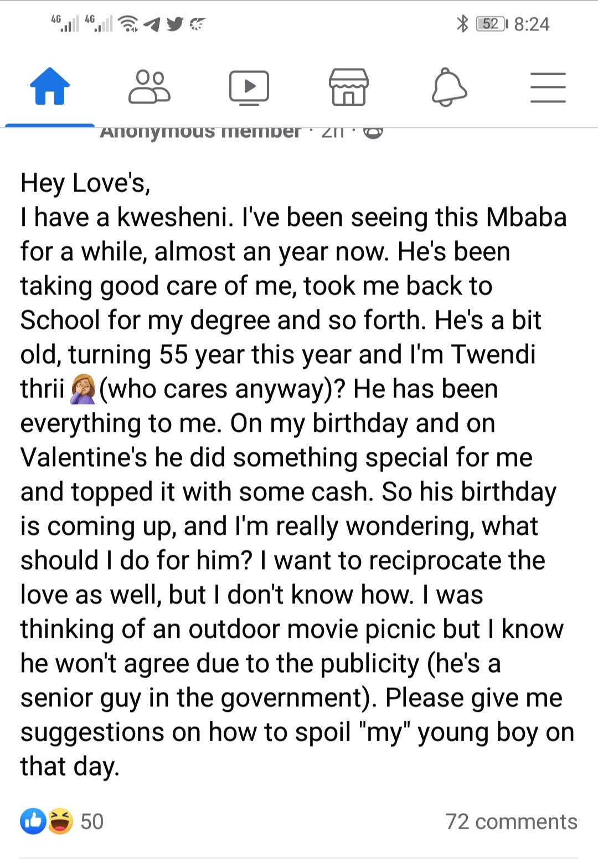Viewport: 598px width, 868px height.
Task: Open the hamburger menu
Action: 548,87
